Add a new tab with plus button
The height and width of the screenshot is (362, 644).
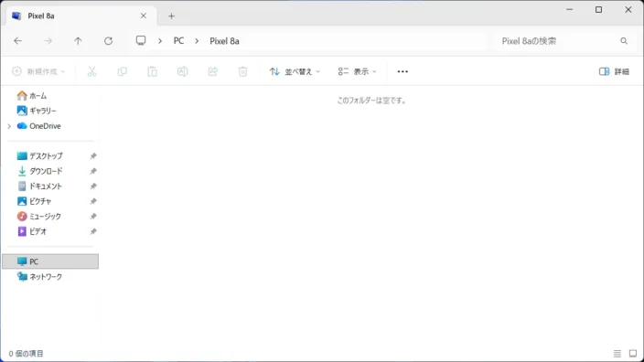(171, 16)
